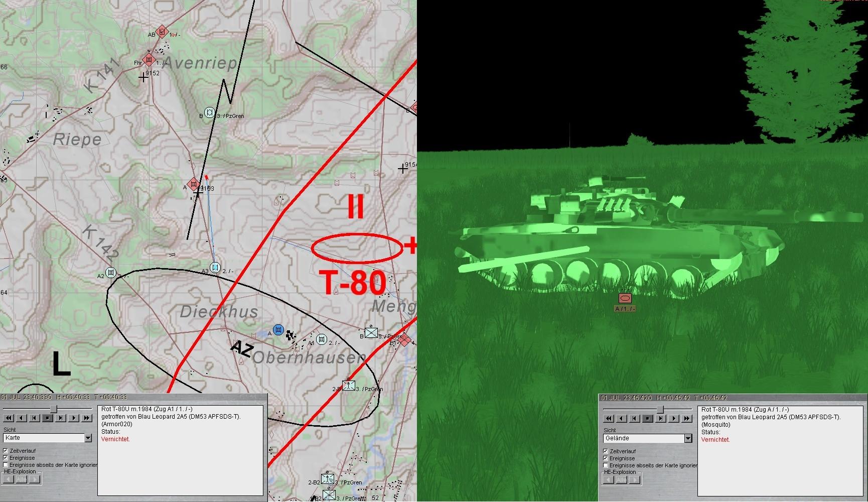Viewport: 868px width, 502px height.
Task: Play backward in the Gelände replay panel
Action: 621,418
